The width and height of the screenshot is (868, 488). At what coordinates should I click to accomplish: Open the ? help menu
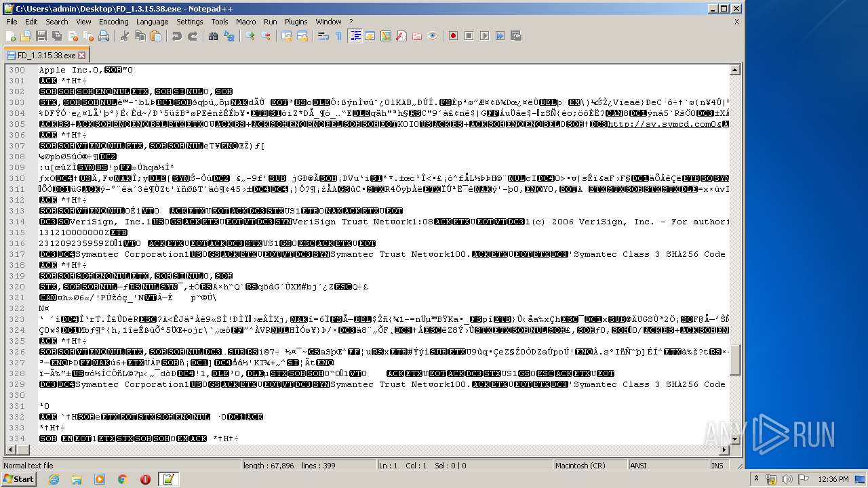pyautogui.click(x=351, y=22)
